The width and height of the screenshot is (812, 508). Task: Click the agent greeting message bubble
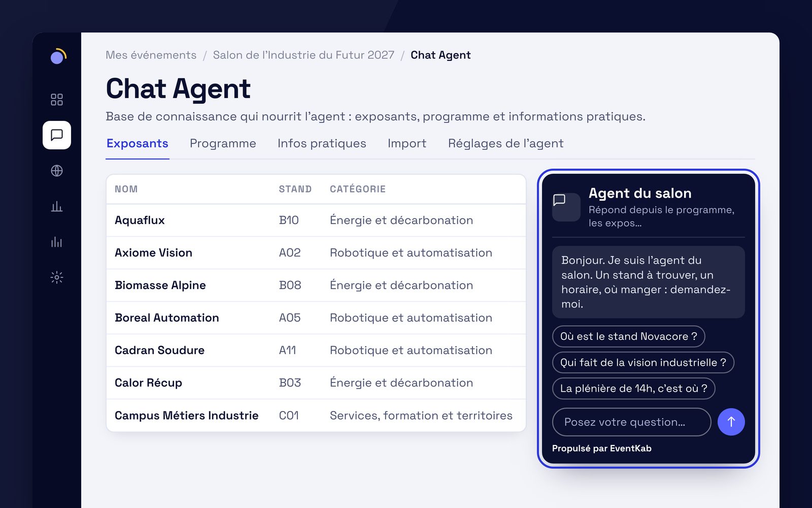click(x=648, y=282)
